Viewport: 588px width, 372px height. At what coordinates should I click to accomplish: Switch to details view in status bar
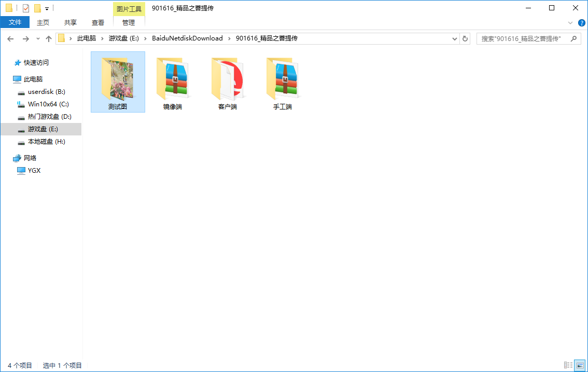(x=568, y=365)
